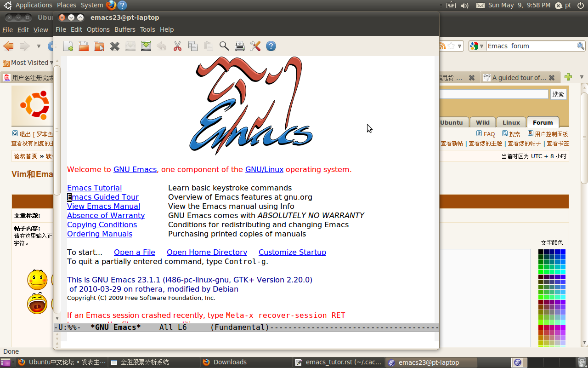Follow the Emacs Tutorial link

[94, 188]
